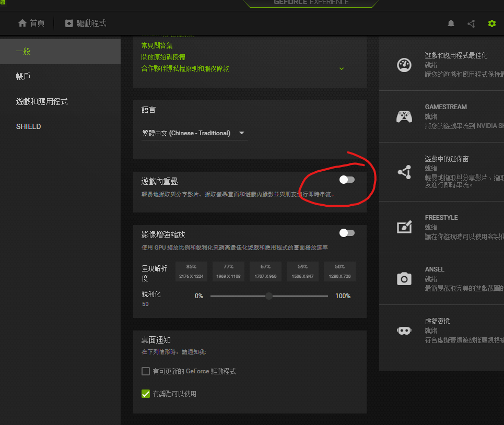Select the 帳戶 account settings section
This screenshot has height=425, width=504.
60,76
